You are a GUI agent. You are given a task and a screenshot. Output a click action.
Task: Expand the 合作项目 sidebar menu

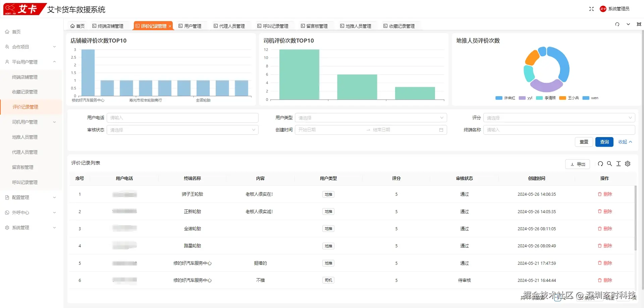click(x=32, y=47)
